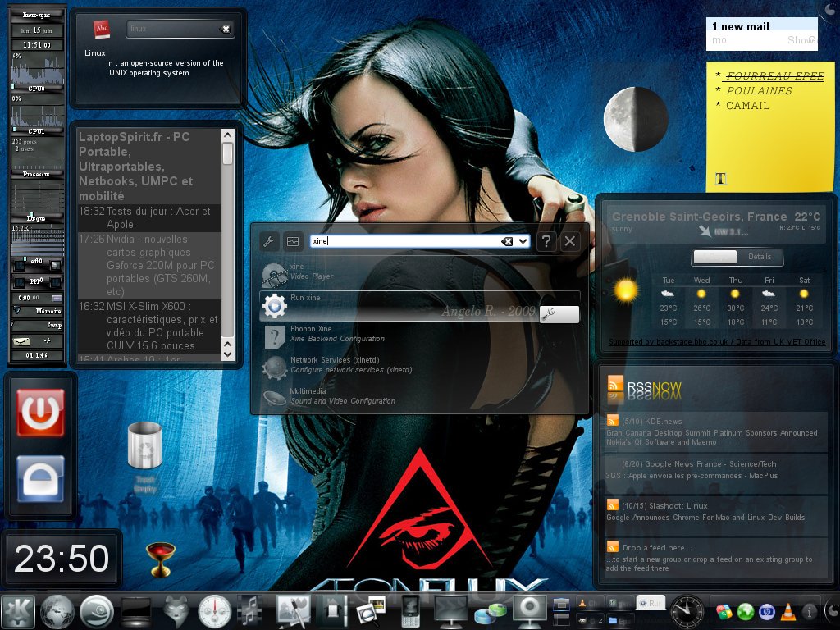This screenshot has height=630, width=840.
Task: Open the 'MSI X-Slim X600' article
Action: tap(149, 326)
